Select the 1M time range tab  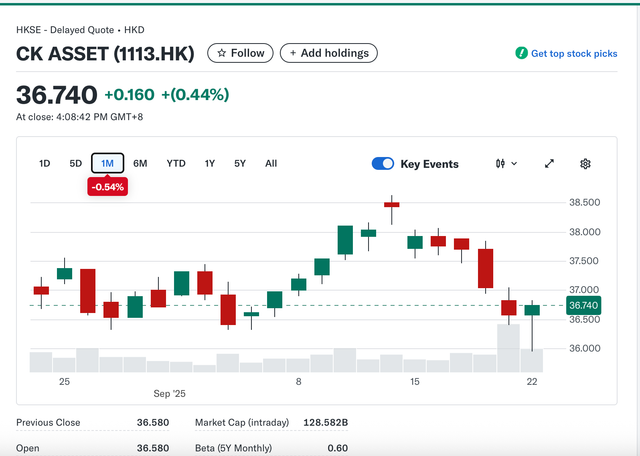[x=107, y=163]
